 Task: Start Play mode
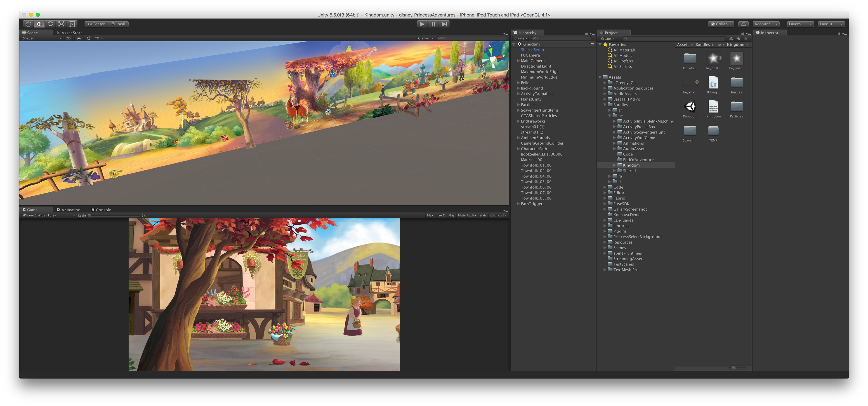pos(422,24)
